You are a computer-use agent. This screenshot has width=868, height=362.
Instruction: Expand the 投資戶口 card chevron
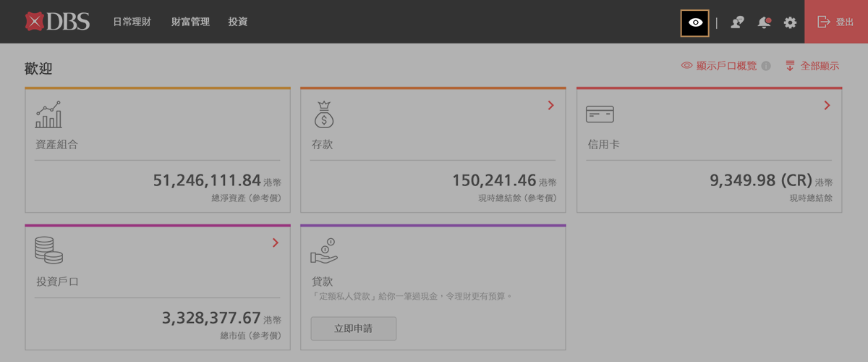pyautogui.click(x=275, y=243)
